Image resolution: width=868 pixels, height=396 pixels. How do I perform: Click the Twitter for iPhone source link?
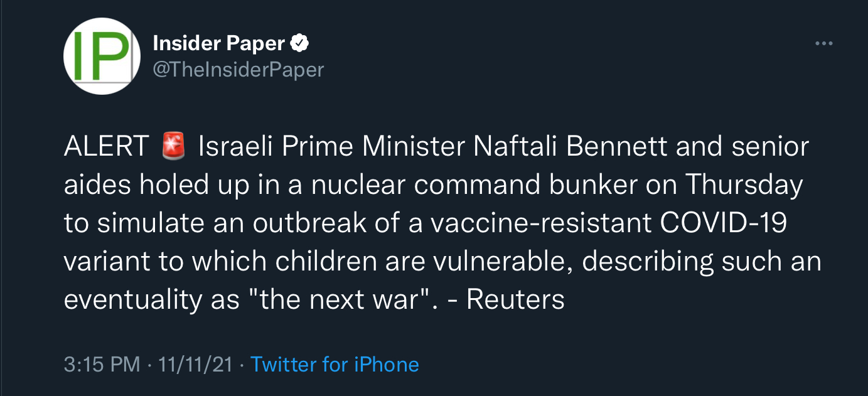335,364
